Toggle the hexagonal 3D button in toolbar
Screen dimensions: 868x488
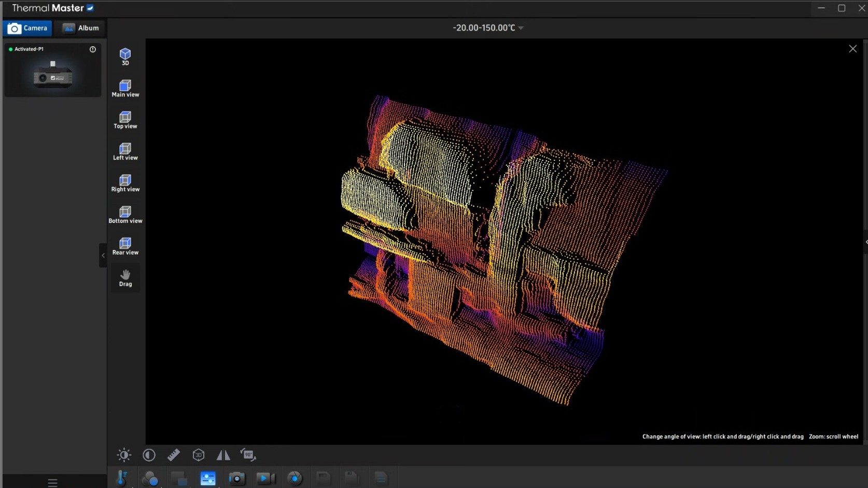[198, 455]
